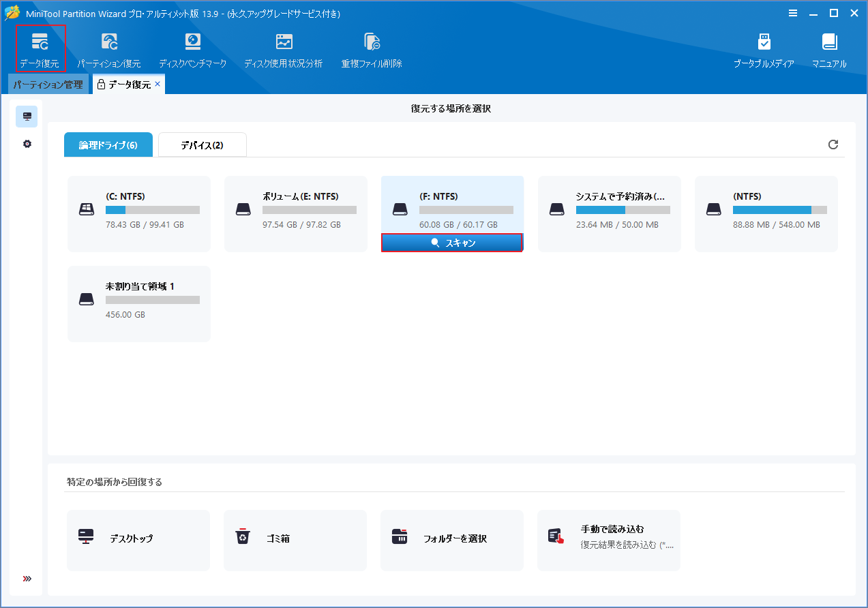868x608 pixels.
Task: Recover from デスクトップ location
Action: pos(138,541)
